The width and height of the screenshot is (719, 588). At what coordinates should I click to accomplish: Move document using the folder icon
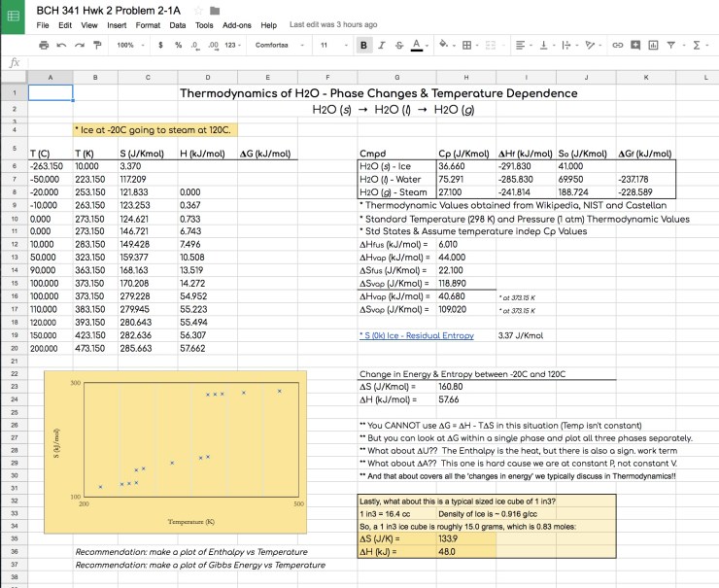click(214, 10)
